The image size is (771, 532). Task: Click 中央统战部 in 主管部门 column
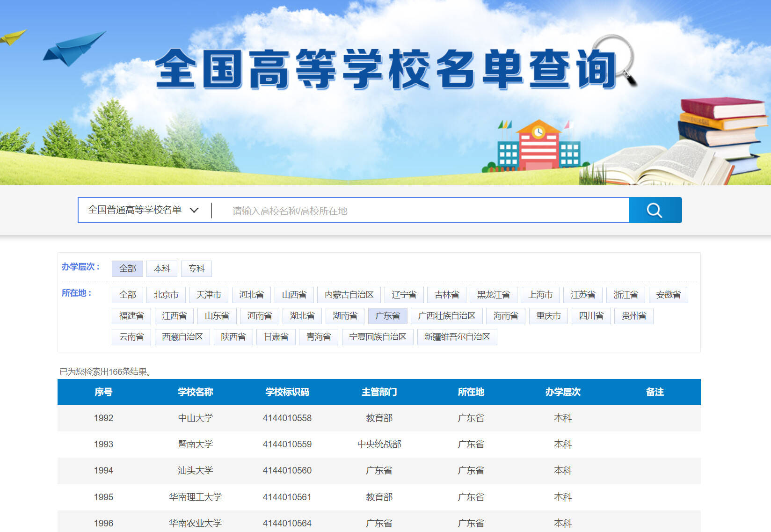(x=379, y=444)
